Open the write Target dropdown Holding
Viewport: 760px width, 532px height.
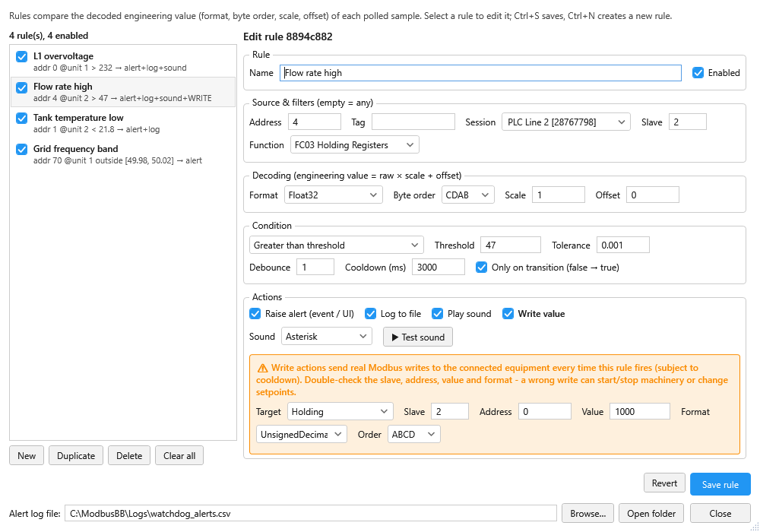340,411
